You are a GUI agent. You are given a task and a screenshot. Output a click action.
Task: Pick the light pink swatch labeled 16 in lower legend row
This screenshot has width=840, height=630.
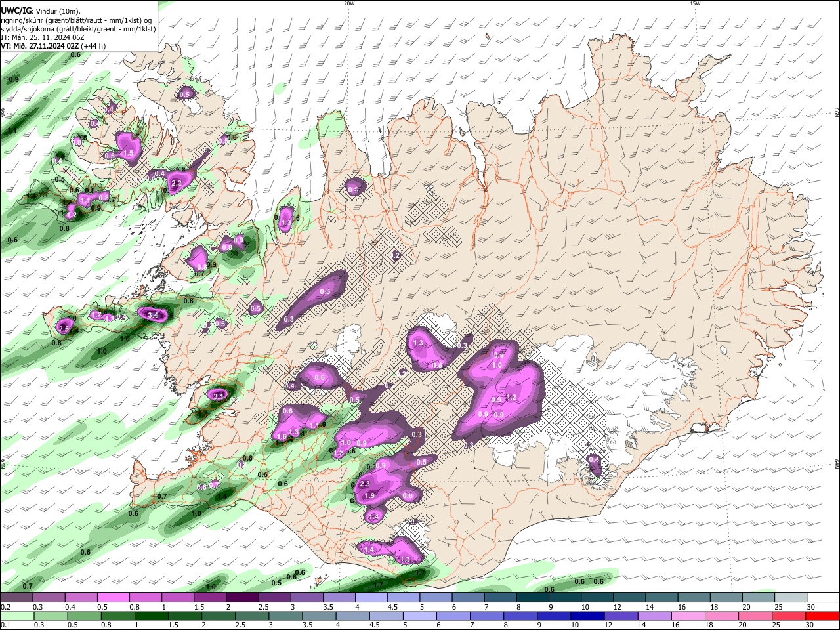(688, 616)
